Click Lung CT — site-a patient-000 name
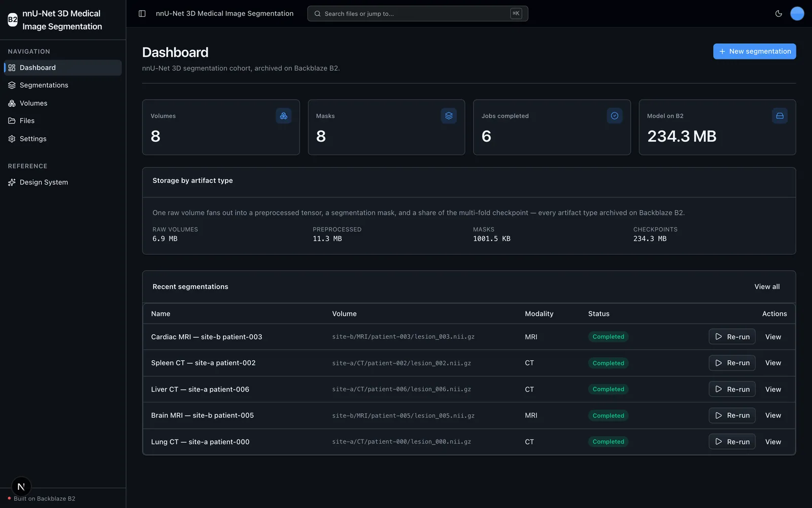The width and height of the screenshot is (812, 508). pos(200,442)
